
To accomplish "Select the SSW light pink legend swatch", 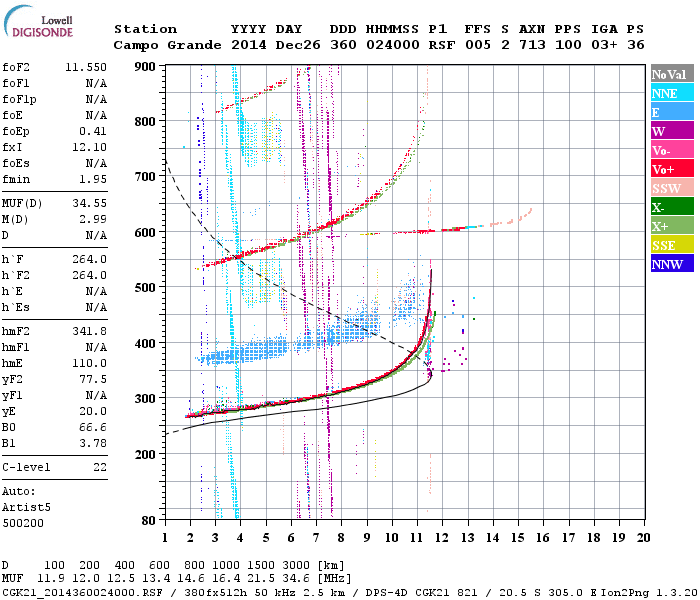I will 672,188.
